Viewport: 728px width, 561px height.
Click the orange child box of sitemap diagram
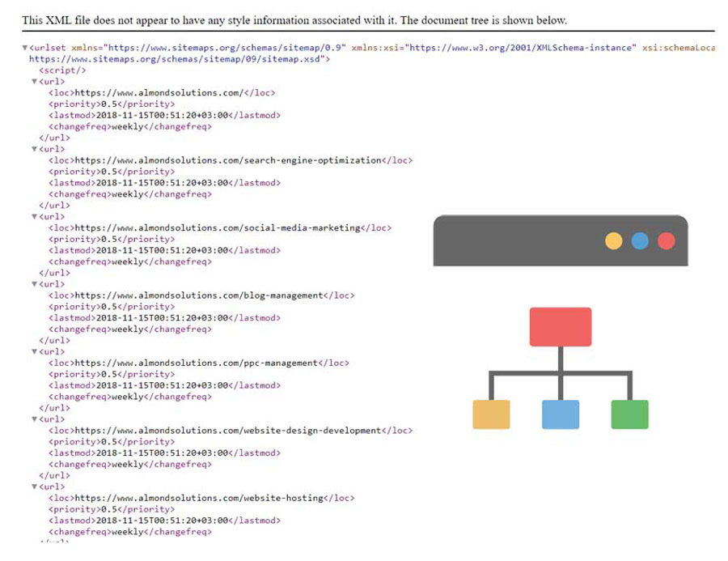click(x=491, y=414)
